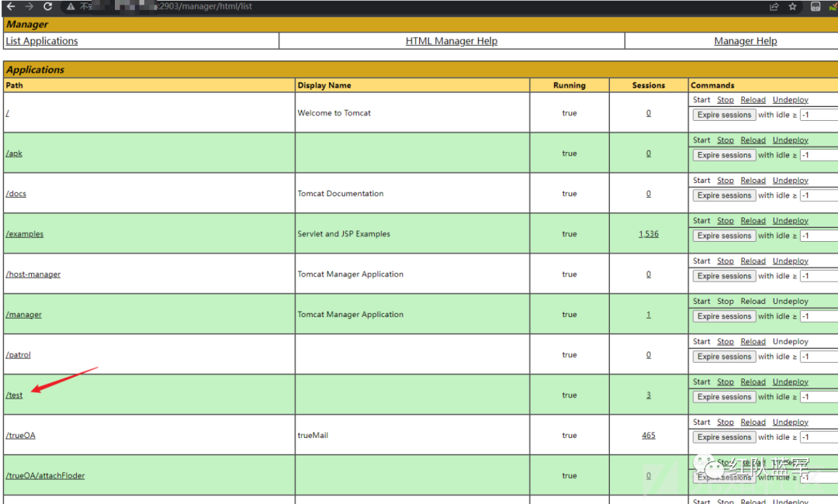Stop the root / application
The height and width of the screenshot is (504, 838).
pos(725,100)
